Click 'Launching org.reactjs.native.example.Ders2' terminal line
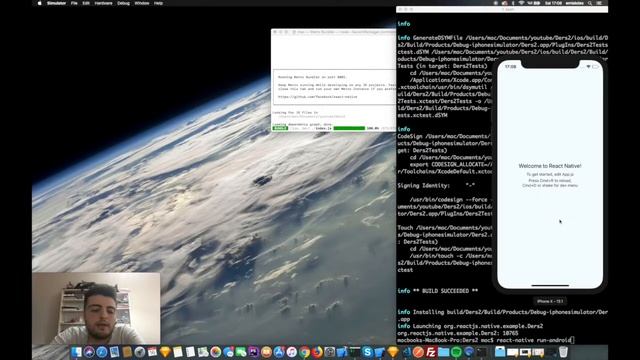Viewport: 640px width, 360px height. tap(470, 326)
